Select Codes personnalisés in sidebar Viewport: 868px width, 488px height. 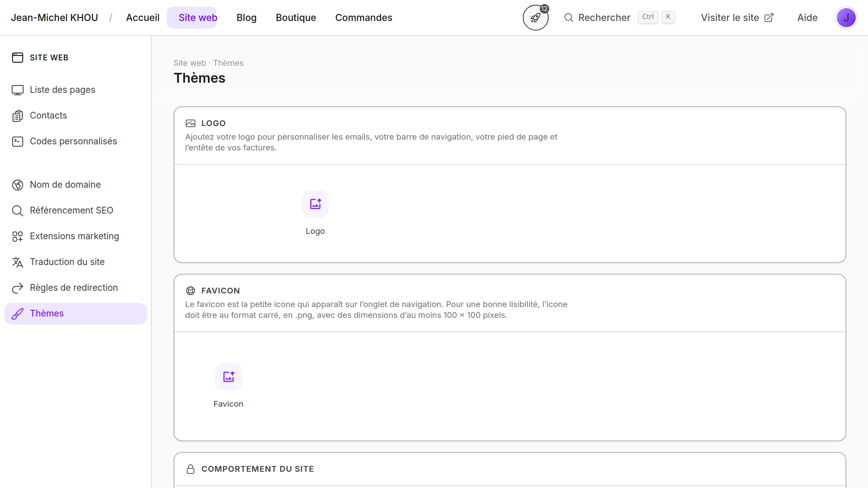[73, 141]
